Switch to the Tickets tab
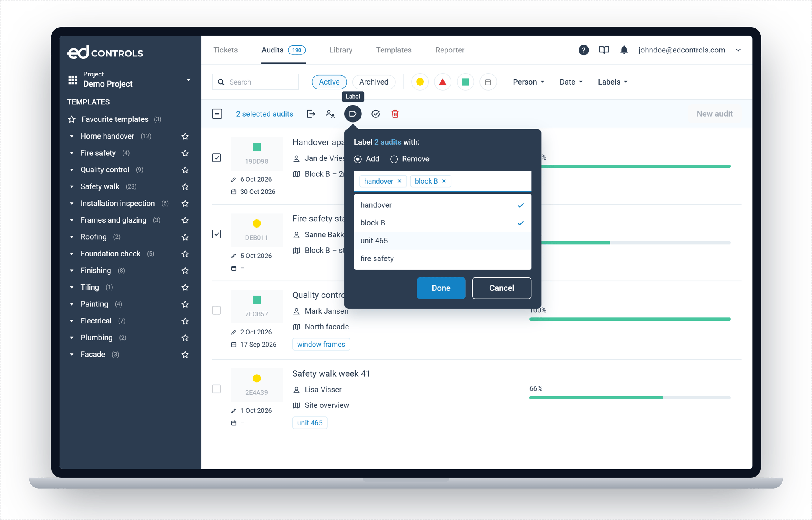The image size is (812, 520). point(225,50)
